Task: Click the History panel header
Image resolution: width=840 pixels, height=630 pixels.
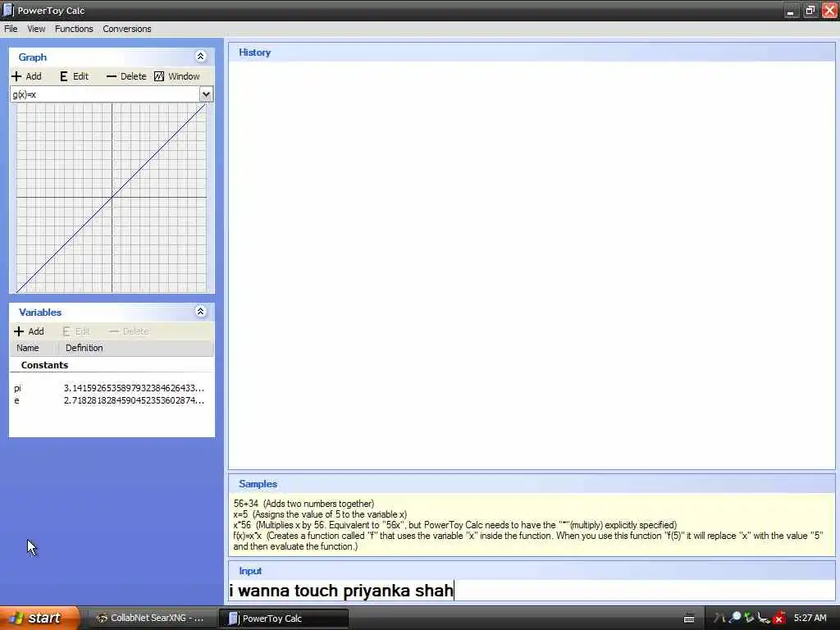Action: pyautogui.click(x=532, y=52)
